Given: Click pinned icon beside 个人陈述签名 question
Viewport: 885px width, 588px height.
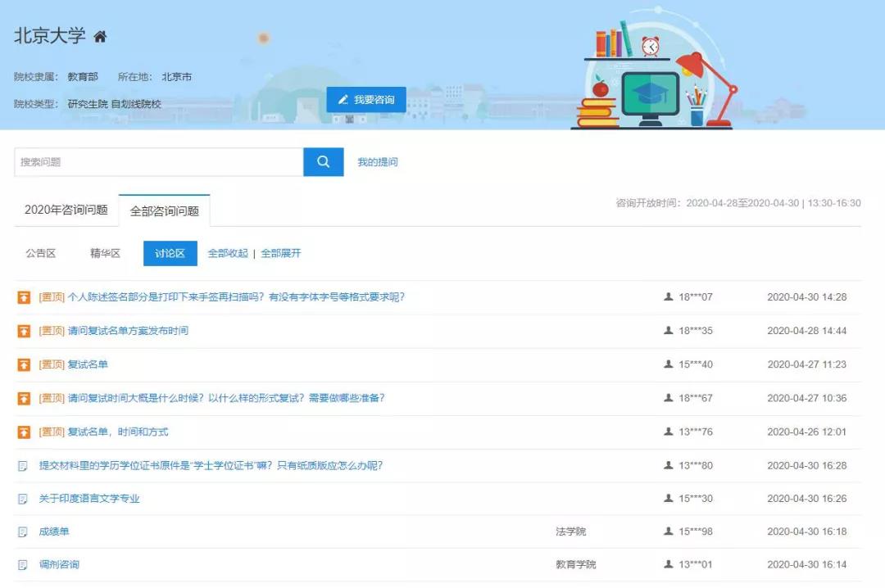Looking at the screenshot, I should [24, 297].
